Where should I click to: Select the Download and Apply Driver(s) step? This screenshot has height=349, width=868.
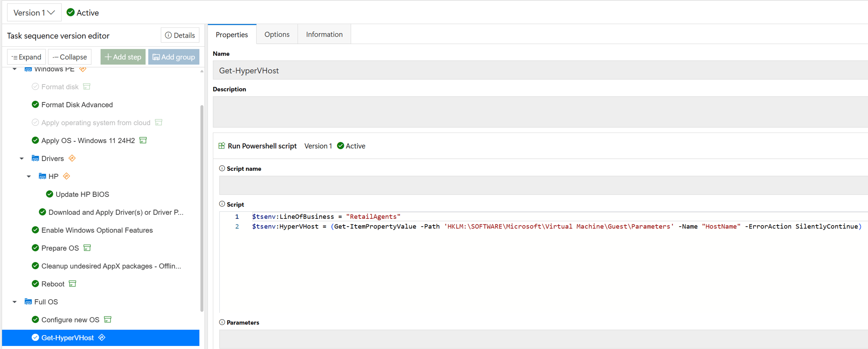point(116,212)
